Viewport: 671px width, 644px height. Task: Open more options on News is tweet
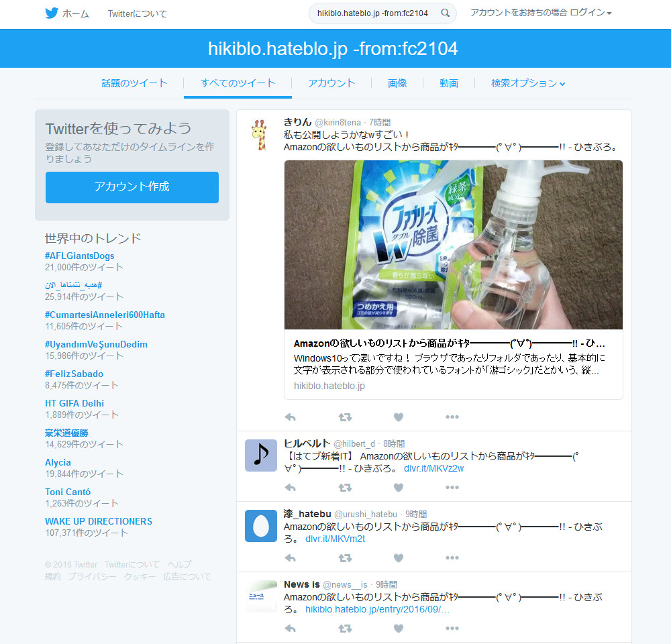pyautogui.click(x=452, y=628)
